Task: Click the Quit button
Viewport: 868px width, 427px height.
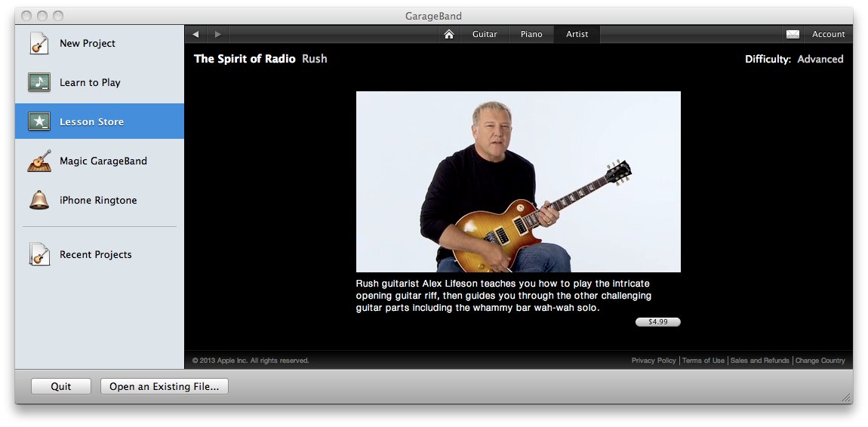Action: pos(61,386)
